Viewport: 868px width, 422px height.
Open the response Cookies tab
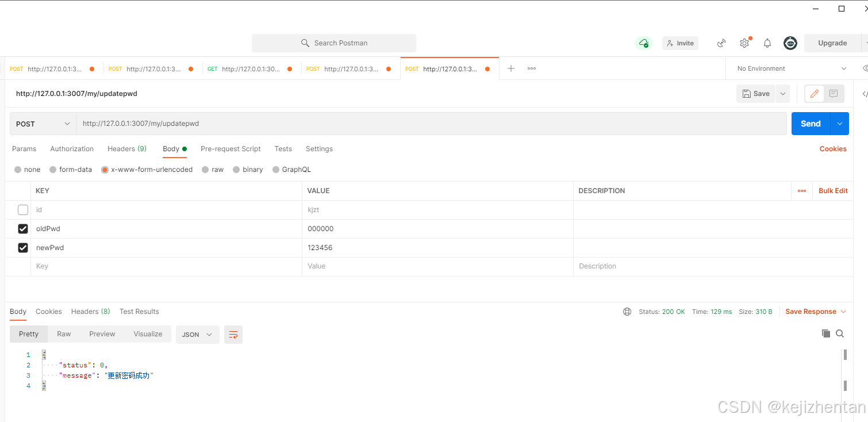[x=49, y=312]
